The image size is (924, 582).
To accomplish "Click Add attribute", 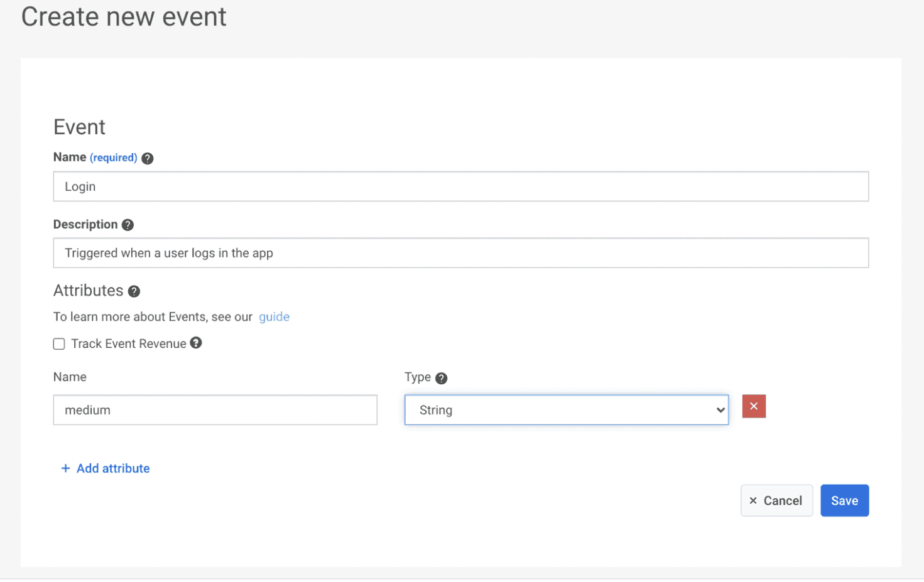I will pos(113,468).
